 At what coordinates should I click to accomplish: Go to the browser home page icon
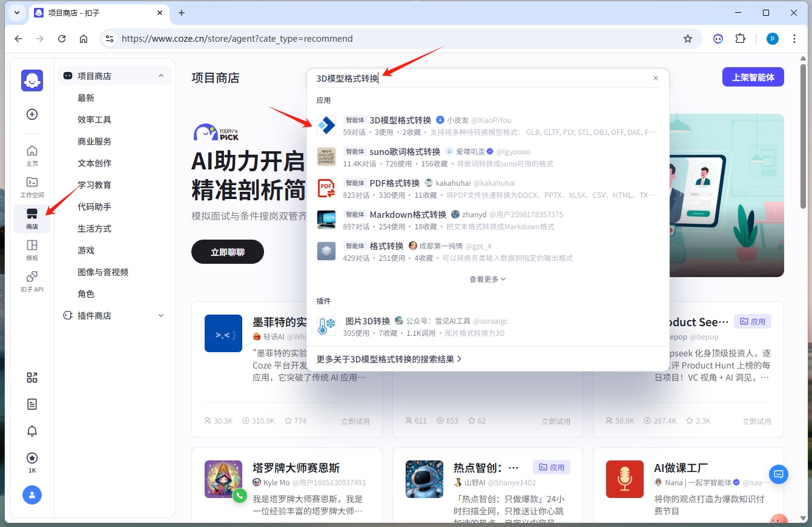point(84,39)
